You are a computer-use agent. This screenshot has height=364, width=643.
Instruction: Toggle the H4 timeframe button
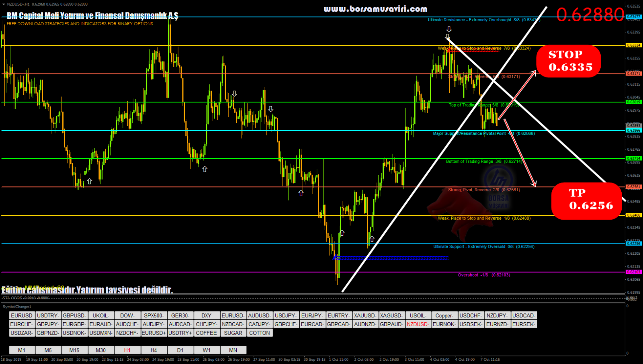click(154, 350)
